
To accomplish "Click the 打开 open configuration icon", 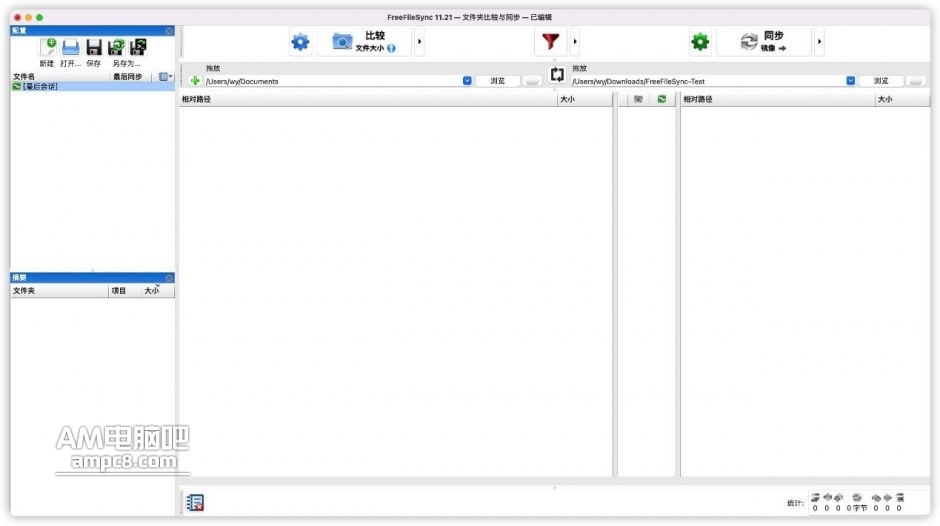I will (70, 47).
